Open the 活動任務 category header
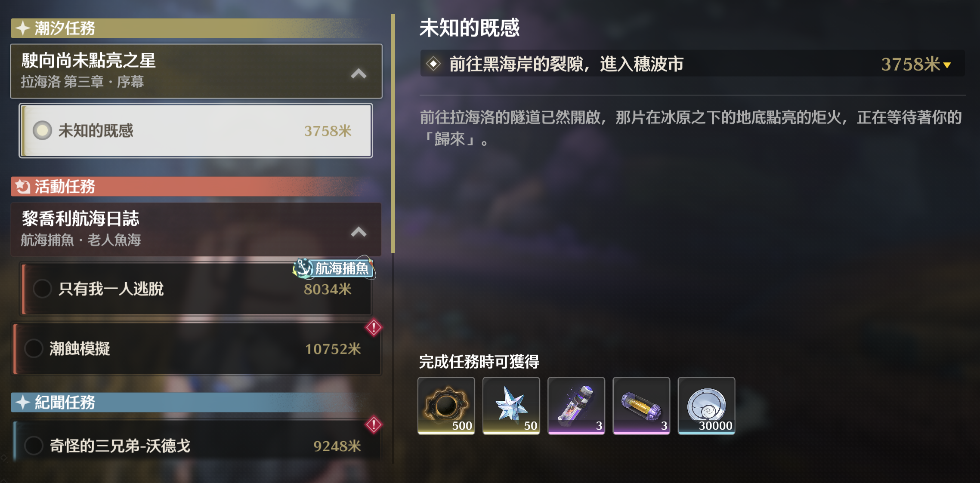 point(196,187)
